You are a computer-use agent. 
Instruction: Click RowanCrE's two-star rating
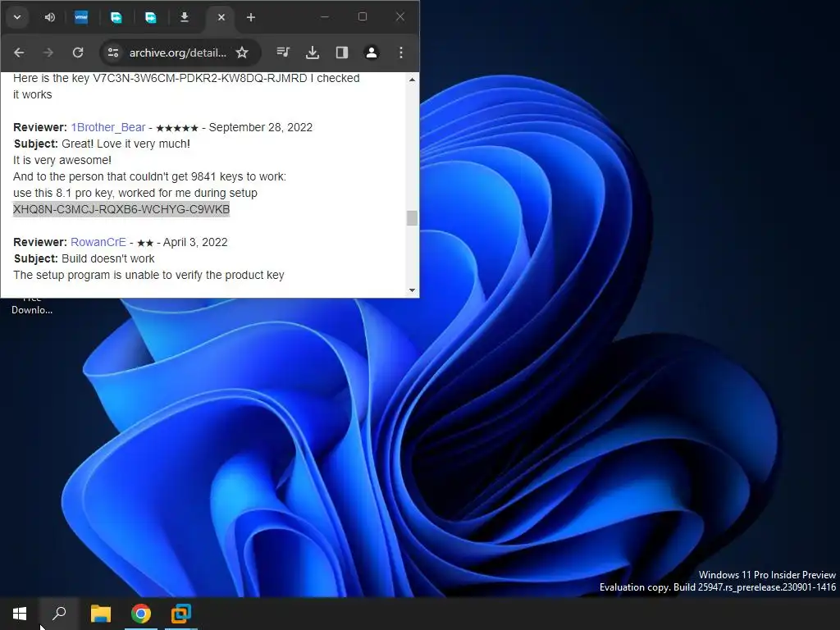(x=145, y=243)
